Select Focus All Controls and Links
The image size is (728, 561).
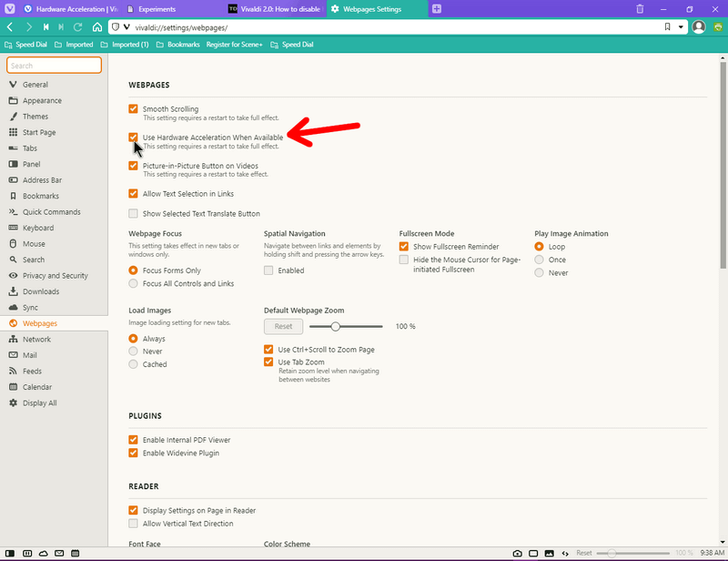[133, 283]
